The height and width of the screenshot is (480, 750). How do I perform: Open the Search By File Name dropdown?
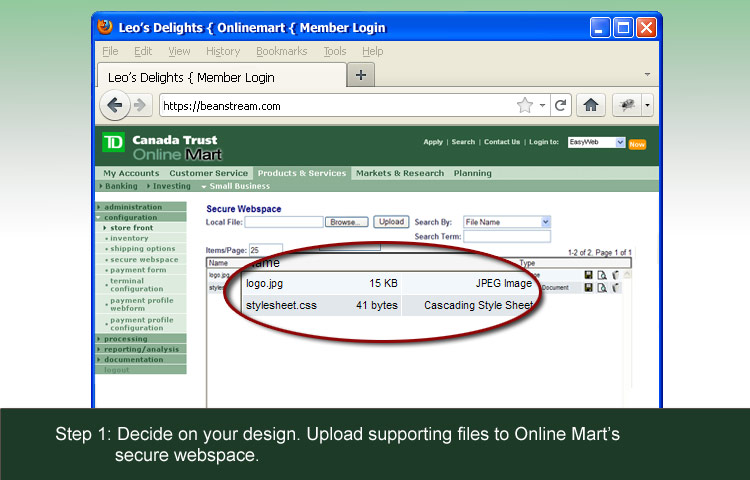(x=546, y=222)
